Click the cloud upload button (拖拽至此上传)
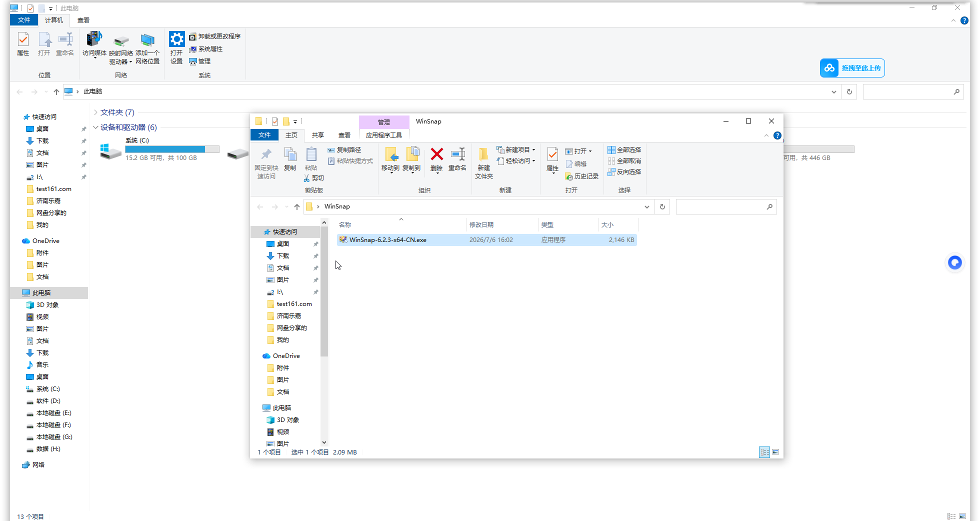 pos(852,68)
